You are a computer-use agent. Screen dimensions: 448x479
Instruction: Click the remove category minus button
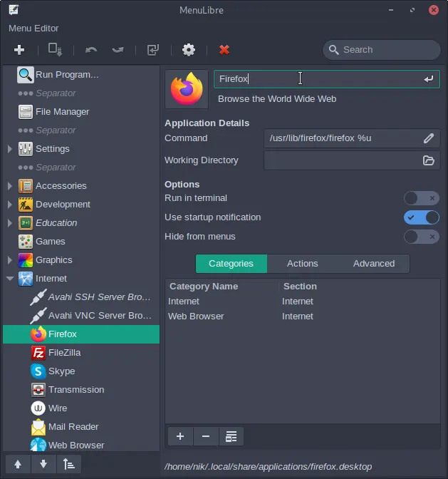click(206, 436)
